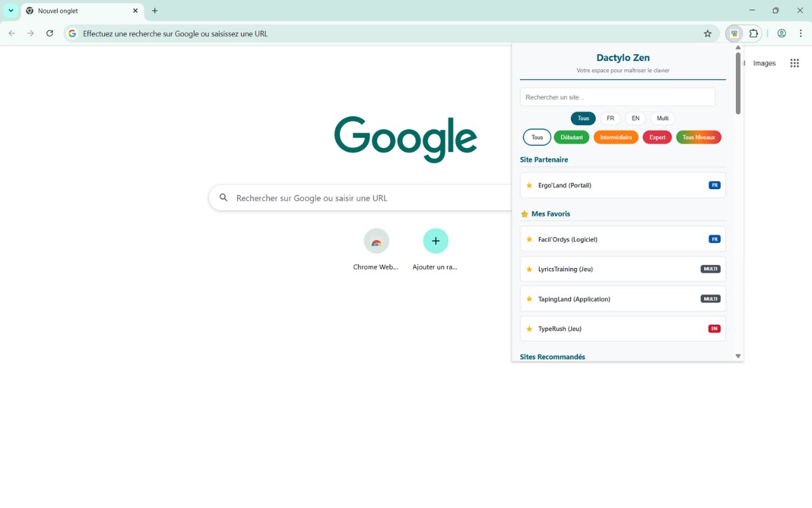Open the tab search dropdown arrow
Viewport: 812px width, 508px height.
coord(11,11)
